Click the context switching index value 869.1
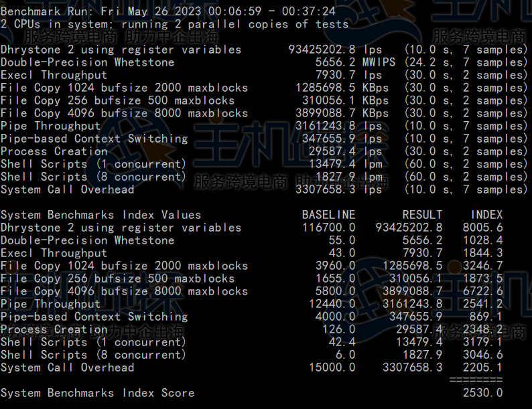532x409 pixels. coord(486,317)
